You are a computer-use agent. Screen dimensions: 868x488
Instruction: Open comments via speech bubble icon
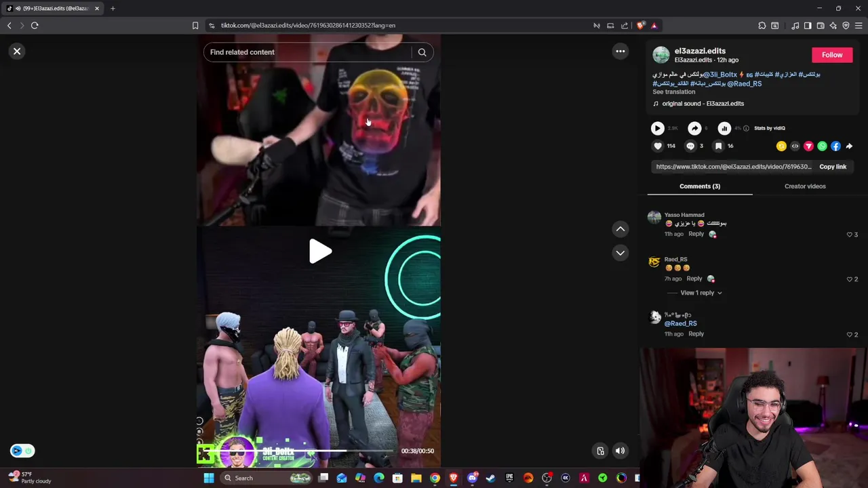point(690,146)
